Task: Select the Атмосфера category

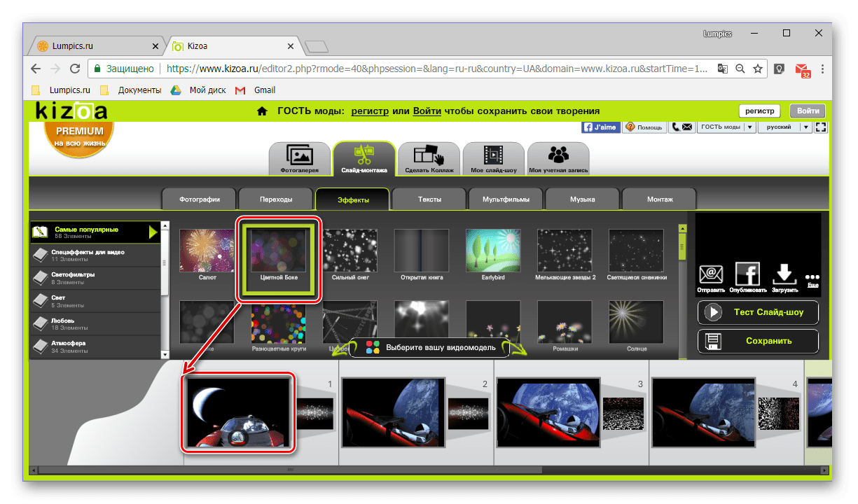Action: pos(95,347)
